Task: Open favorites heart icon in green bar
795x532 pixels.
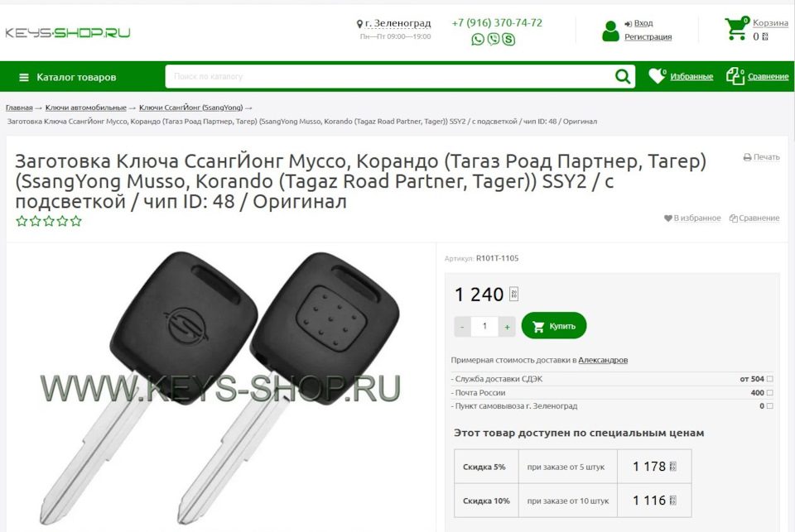Action: [x=657, y=76]
